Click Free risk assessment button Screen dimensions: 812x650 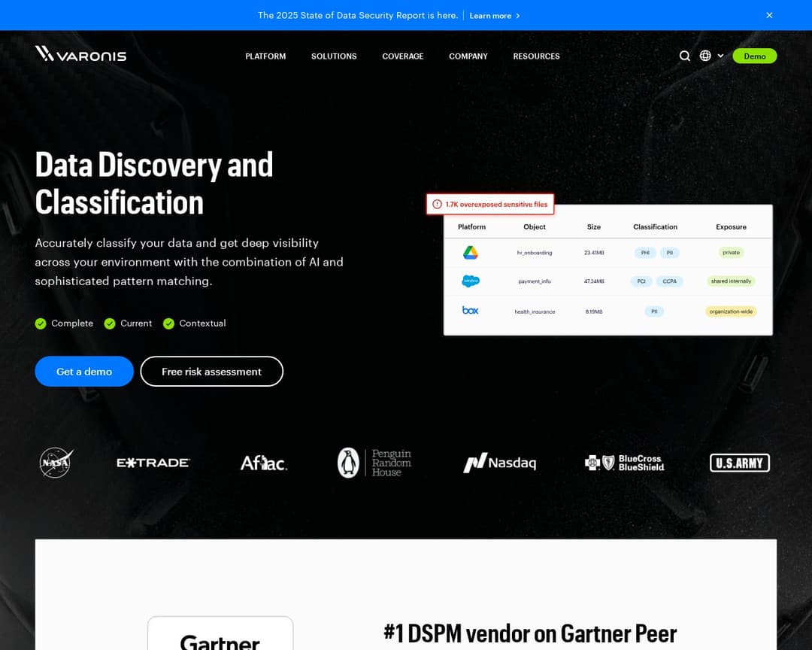(x=212, y=371)
